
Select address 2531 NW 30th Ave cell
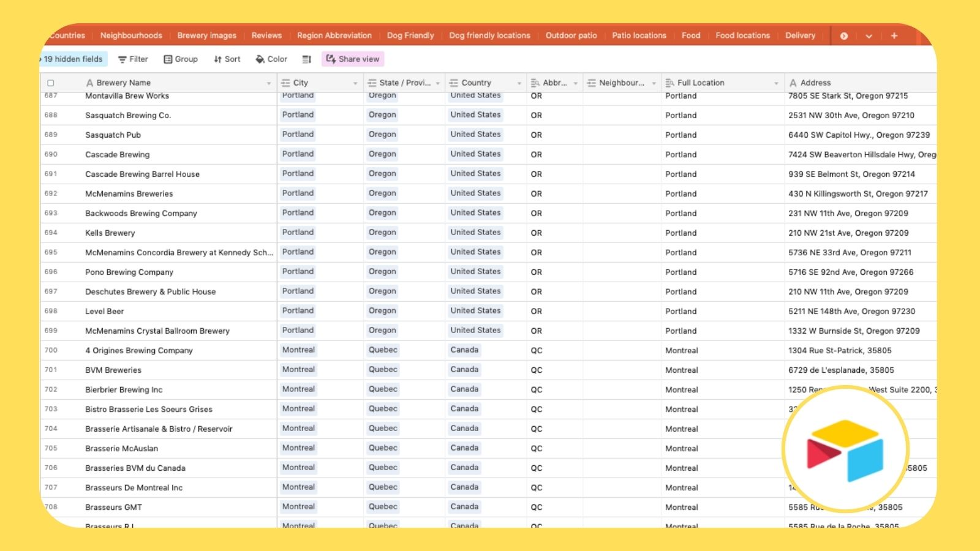click(x=861, y=115)
